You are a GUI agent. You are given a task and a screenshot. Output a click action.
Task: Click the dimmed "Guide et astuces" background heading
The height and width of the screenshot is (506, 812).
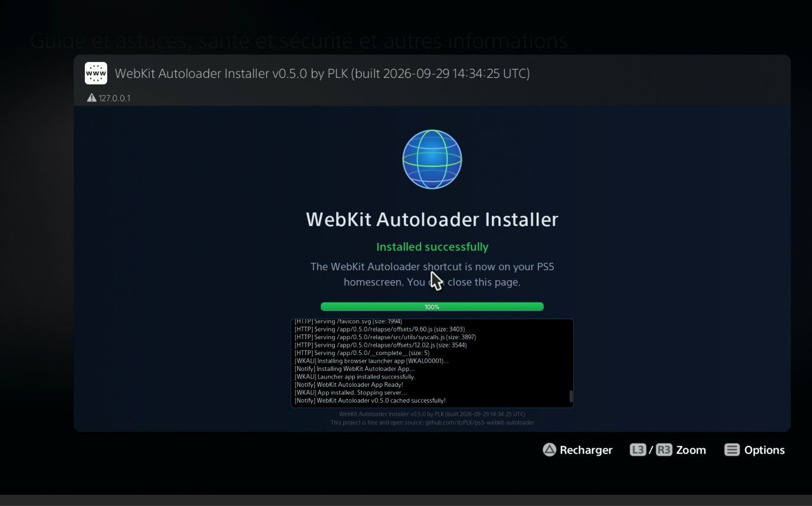[299, 41]
